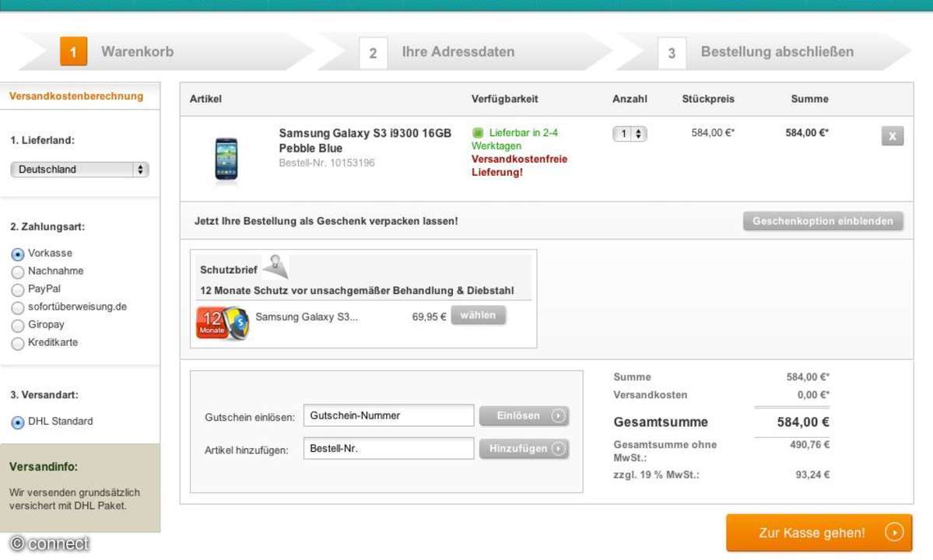Click Samsung Galaxy S3... Schutzbrief item text
This screenshot has height=560, width=933.
click(x=307, y=317)
